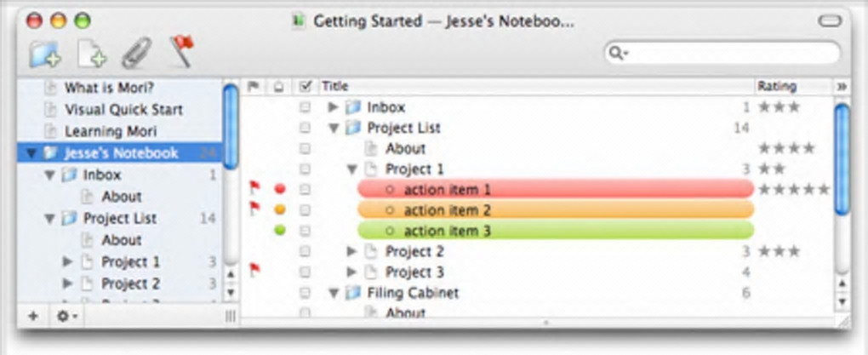
Task: Click the new entry page toolbar icon
Action: (92, 54)
